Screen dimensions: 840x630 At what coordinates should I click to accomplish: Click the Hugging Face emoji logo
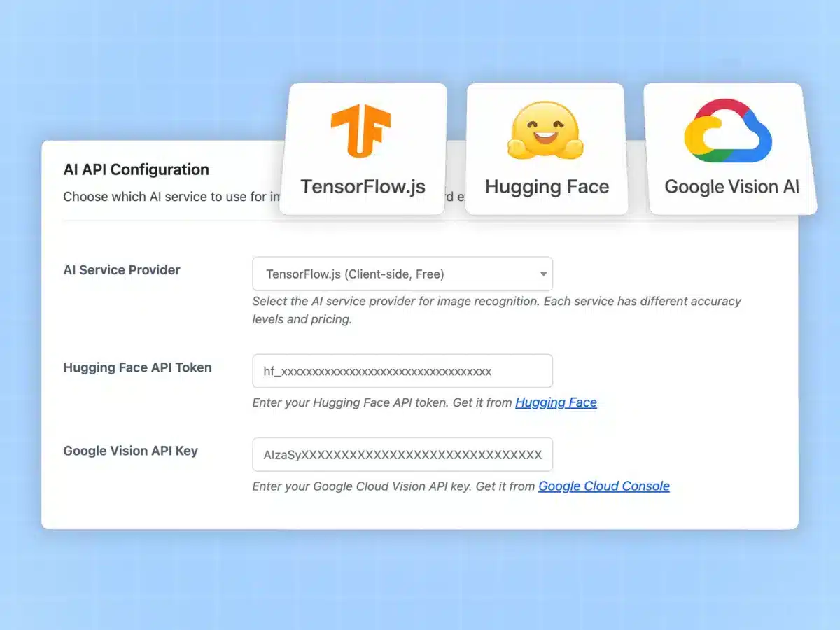point(545,129)
